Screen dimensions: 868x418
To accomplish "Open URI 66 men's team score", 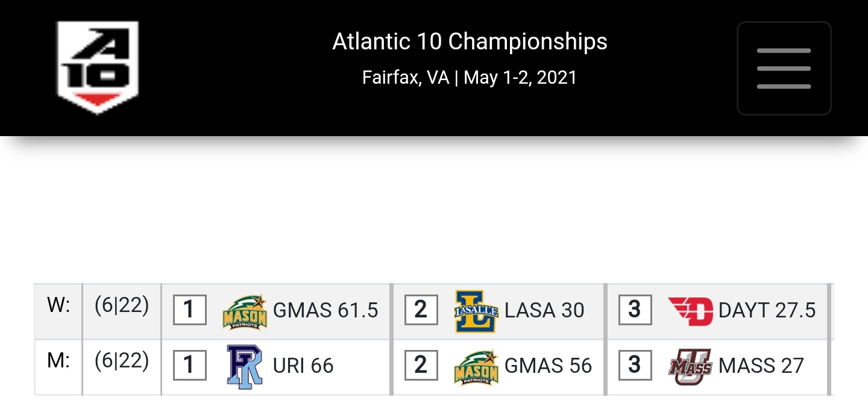I will click(x=303, y=366).
